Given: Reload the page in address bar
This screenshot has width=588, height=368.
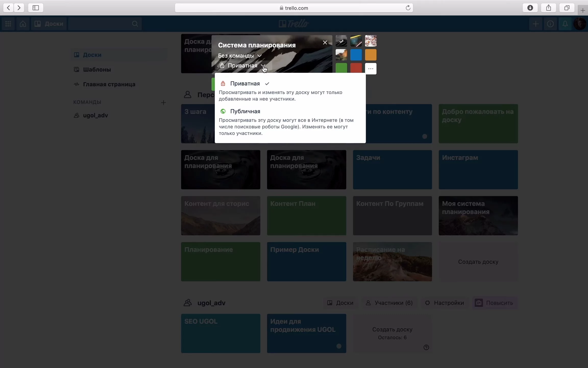Looking at the screenshot, I should point(408,8).
